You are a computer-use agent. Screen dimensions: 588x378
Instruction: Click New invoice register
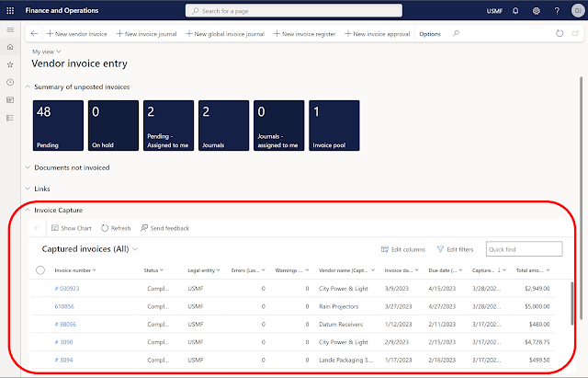304,34
